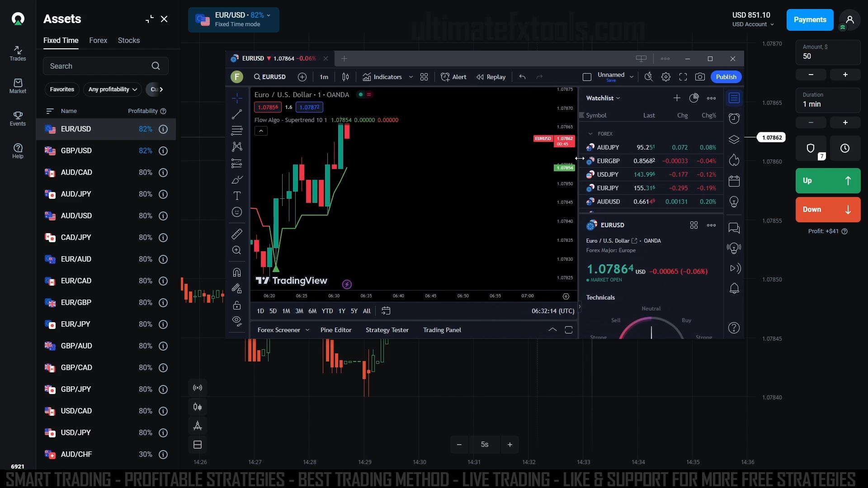Open the Help sidebar item
Screen dimensions: 868x488
click(x=18, y=151)
